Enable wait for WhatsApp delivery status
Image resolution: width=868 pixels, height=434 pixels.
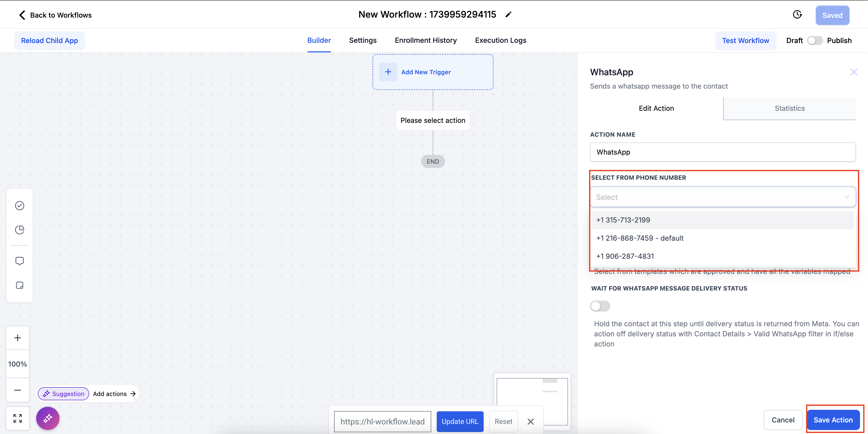pos(600,306)
